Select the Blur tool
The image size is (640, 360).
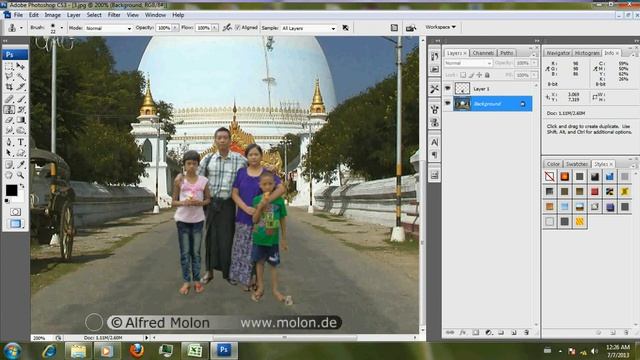[9, 130]
